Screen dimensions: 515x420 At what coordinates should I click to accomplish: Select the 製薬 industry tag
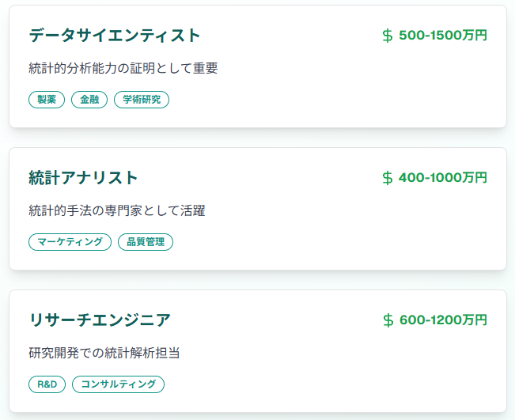47,100
